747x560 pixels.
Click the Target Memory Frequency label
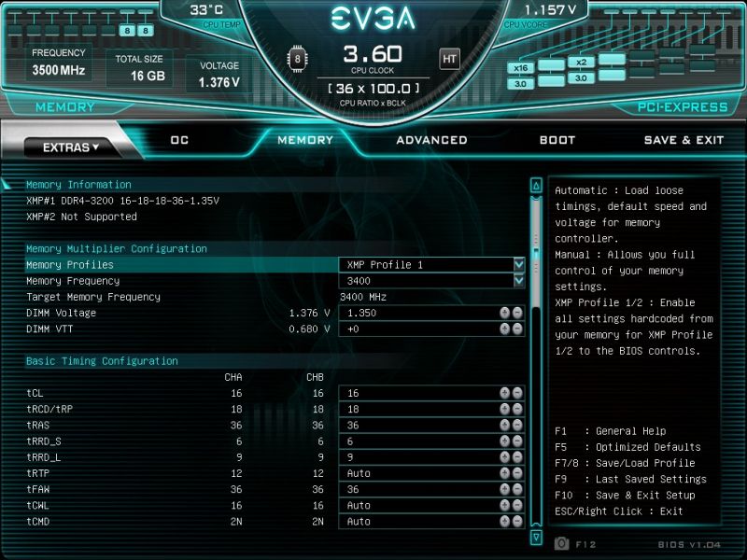tap(93, 297)
